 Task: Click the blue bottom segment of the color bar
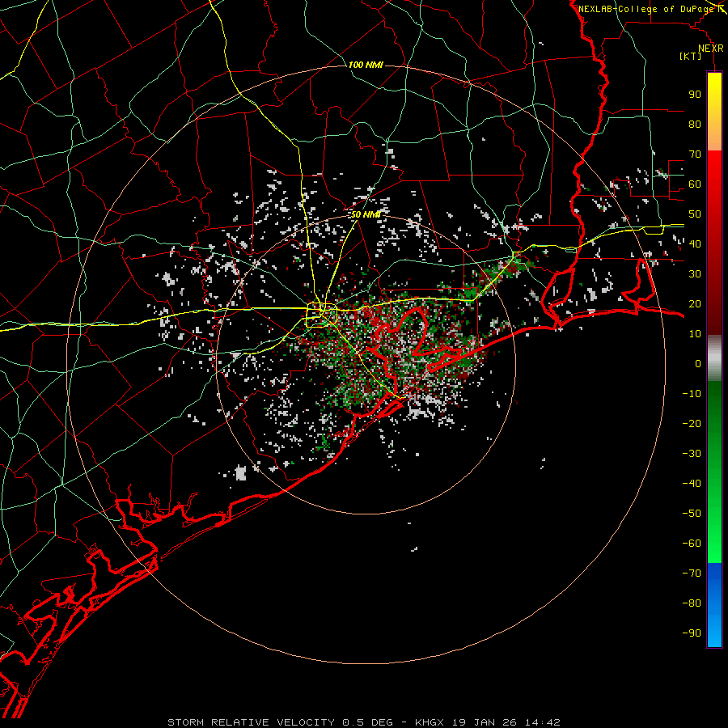(714, 605)
